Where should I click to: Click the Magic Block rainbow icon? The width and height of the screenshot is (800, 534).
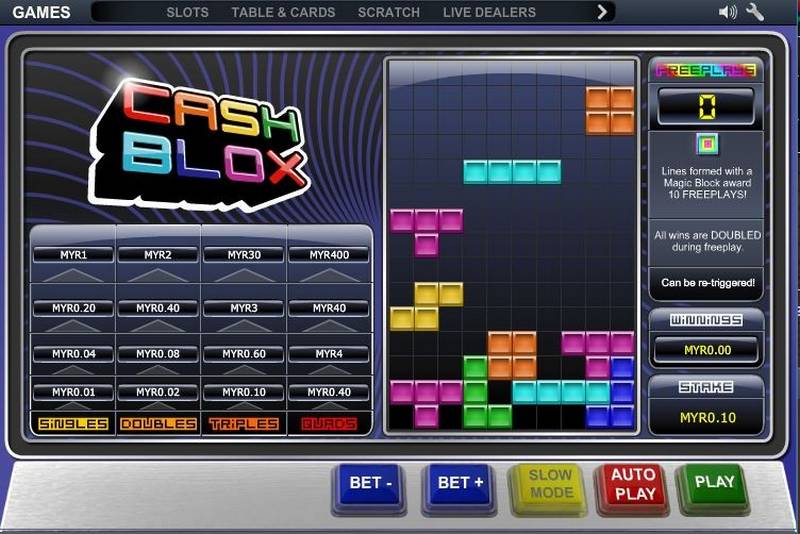707,144
